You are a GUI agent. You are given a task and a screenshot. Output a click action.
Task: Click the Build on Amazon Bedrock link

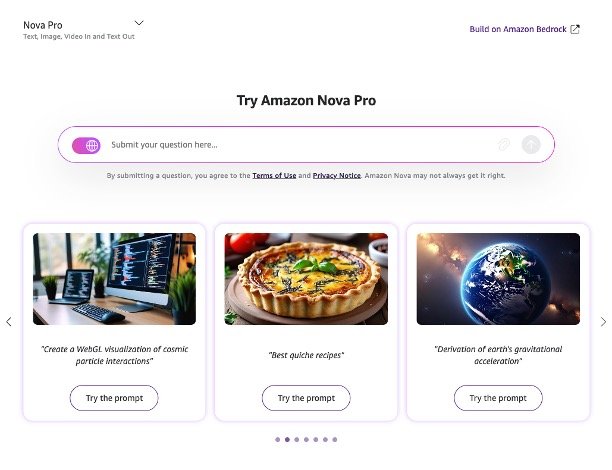tap(518, 29)
